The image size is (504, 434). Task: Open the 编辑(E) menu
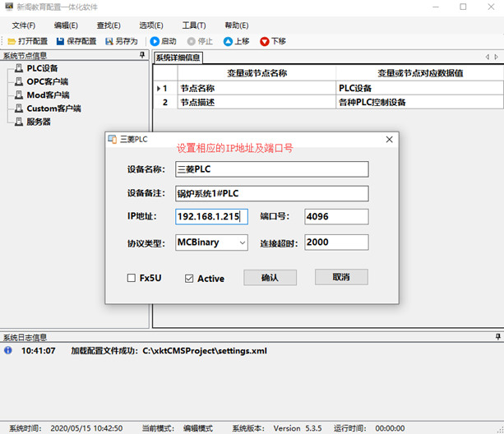point(66,25)
